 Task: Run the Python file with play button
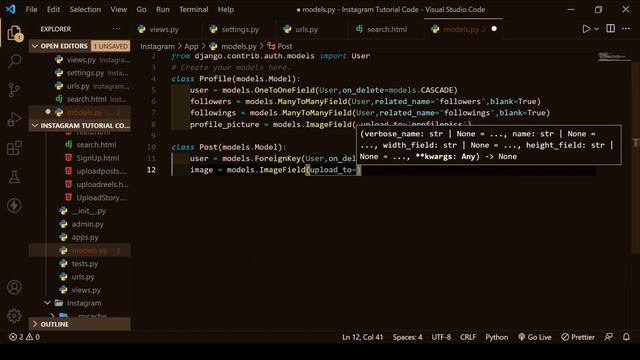[x=586, y=29]
